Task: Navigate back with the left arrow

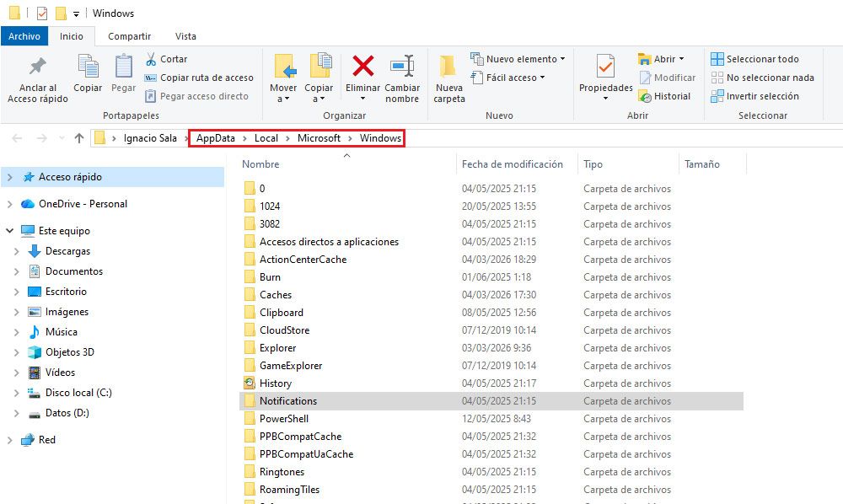Action: click(17, 138)
